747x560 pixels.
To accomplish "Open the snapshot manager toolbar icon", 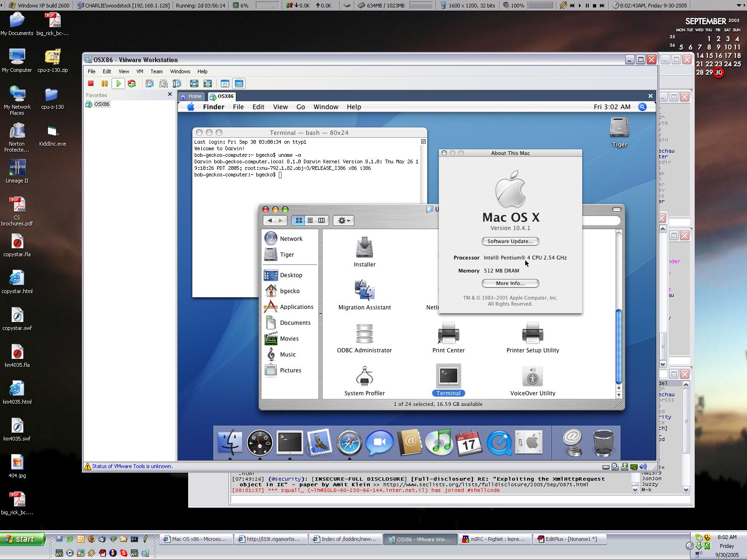I will [177, 84].
